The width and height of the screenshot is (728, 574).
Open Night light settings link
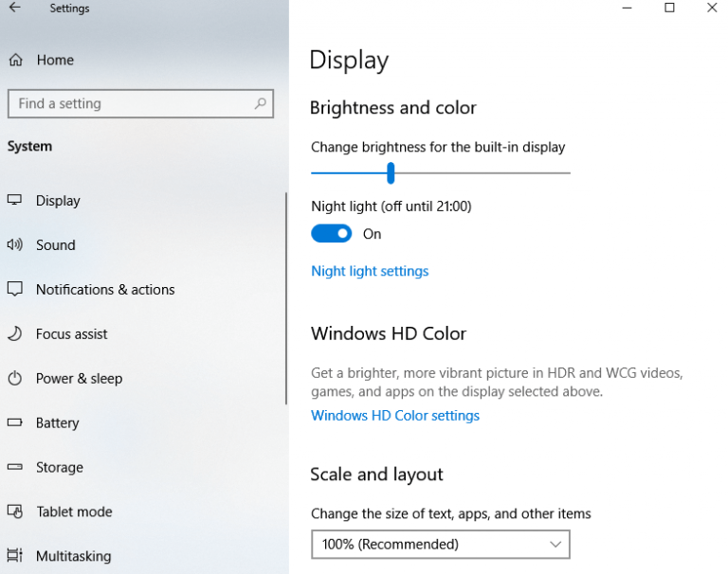click(x=370, y=271)
